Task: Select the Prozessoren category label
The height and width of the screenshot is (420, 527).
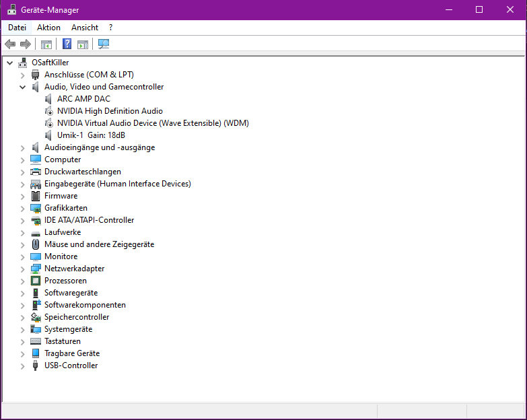Action: [x=65, y=281]
